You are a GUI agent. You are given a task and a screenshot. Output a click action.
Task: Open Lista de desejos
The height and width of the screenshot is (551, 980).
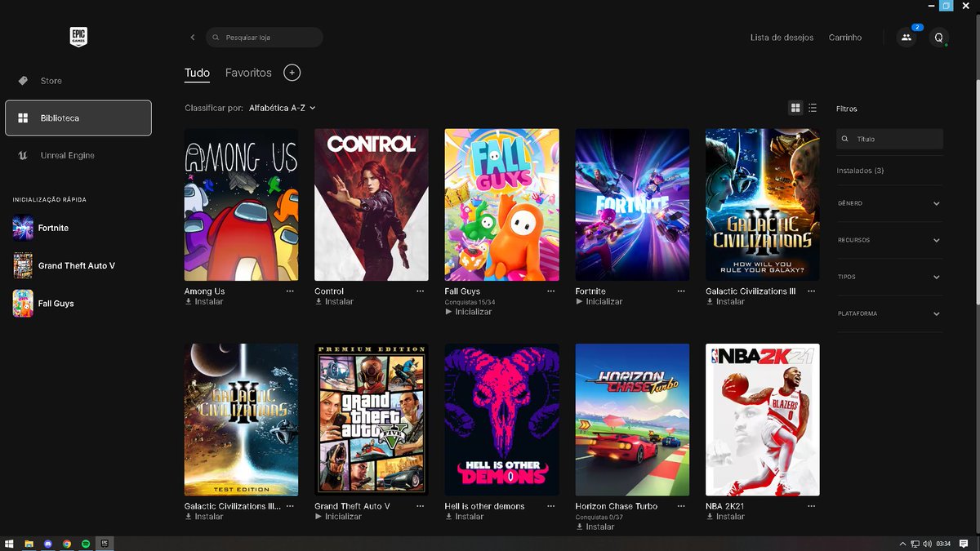click(x=782, y=38)
